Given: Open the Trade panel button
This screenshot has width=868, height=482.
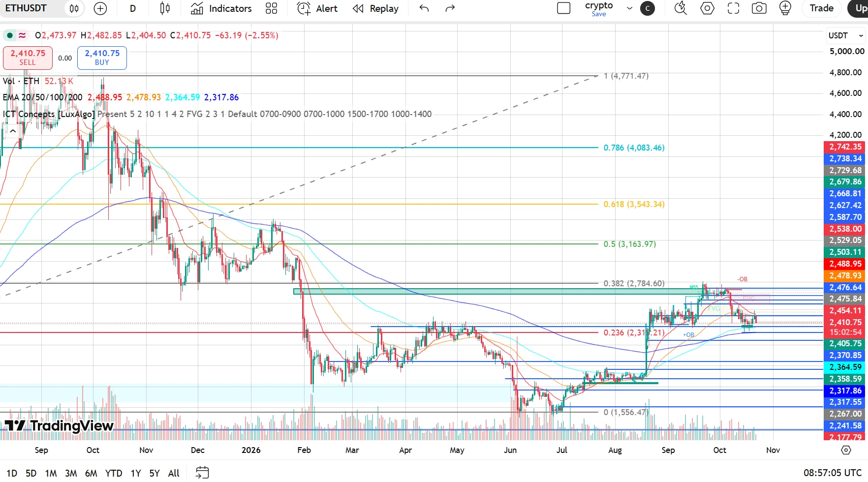Looking at the screenshot, I should click(821, 8).
